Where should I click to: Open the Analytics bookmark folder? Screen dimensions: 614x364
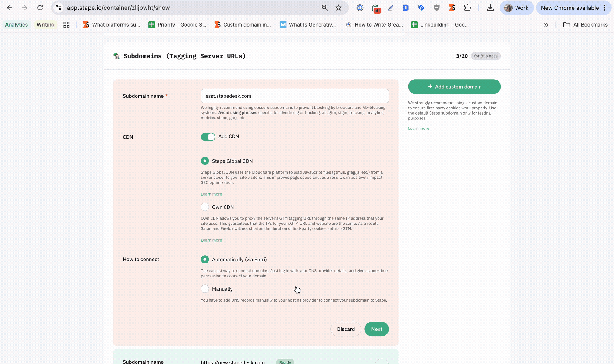16,25
